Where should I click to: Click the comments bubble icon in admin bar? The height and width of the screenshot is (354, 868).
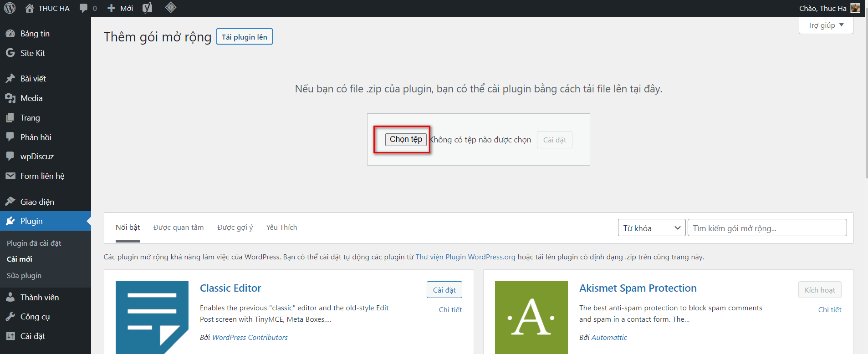(84, 8)
